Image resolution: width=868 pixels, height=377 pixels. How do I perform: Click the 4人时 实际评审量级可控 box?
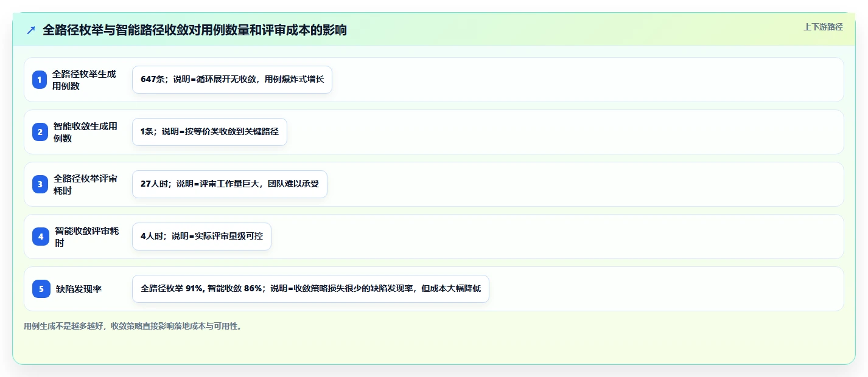201,237
